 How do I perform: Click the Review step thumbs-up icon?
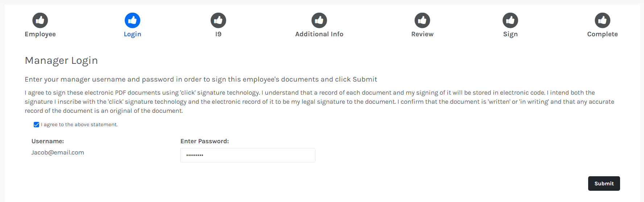tap(422, 20)
